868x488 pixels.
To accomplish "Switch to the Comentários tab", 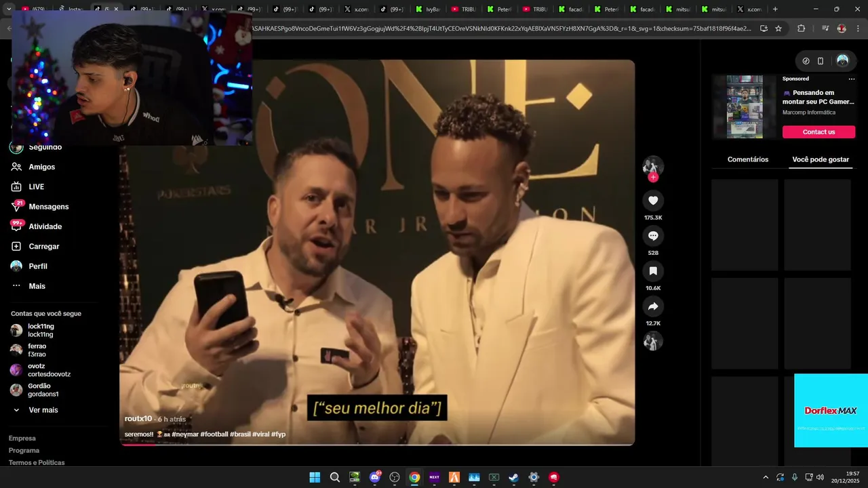I will point(748,160).
